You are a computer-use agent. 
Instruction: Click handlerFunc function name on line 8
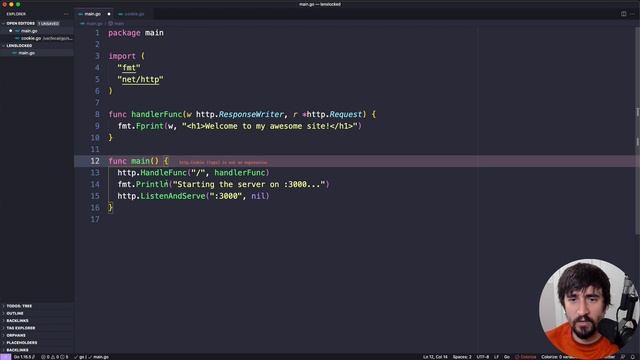156,114
